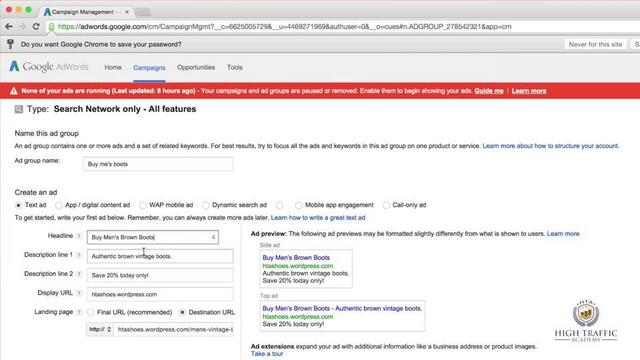Click the Headline input field

153,237
